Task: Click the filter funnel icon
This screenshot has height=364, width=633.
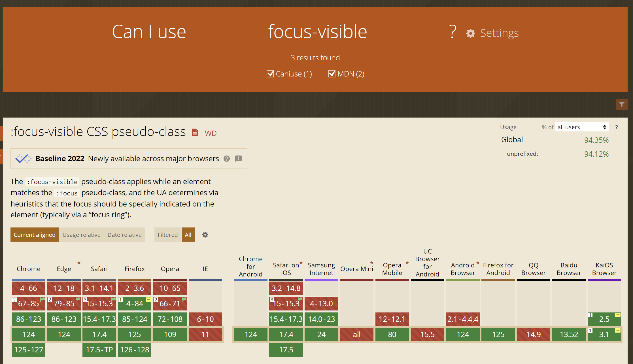Action: [x=622, y=105]
